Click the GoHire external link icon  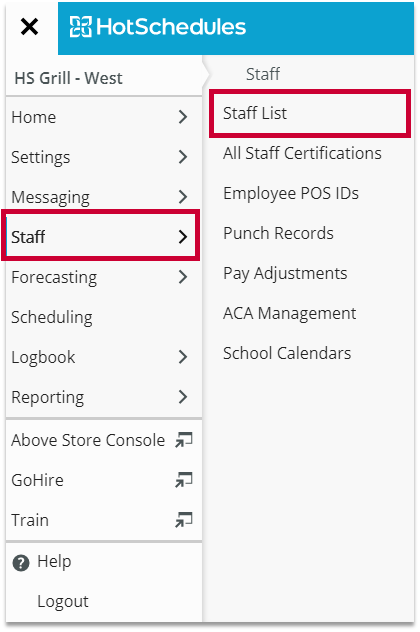tap(184, 480)
